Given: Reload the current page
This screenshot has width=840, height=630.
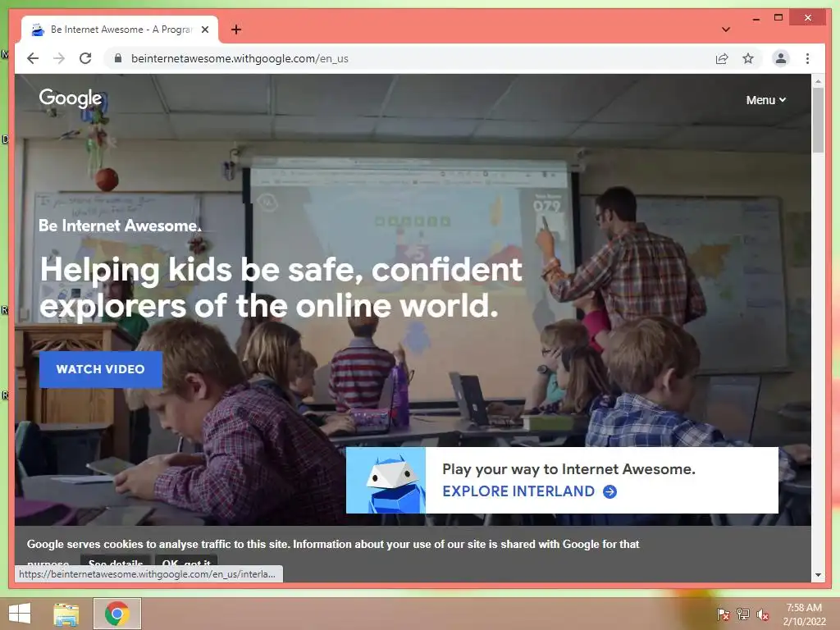Looking at the screenshot, I should click(x=85, y=58).
